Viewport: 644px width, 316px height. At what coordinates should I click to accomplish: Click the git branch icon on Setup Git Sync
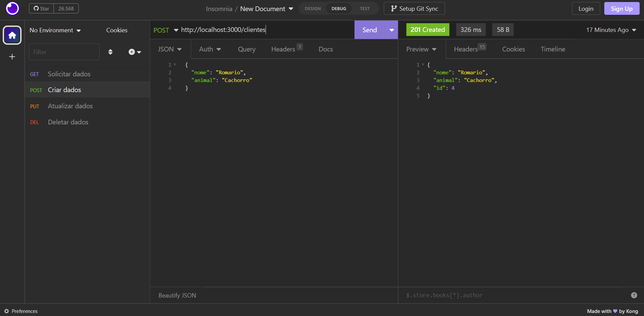(393, 8)
